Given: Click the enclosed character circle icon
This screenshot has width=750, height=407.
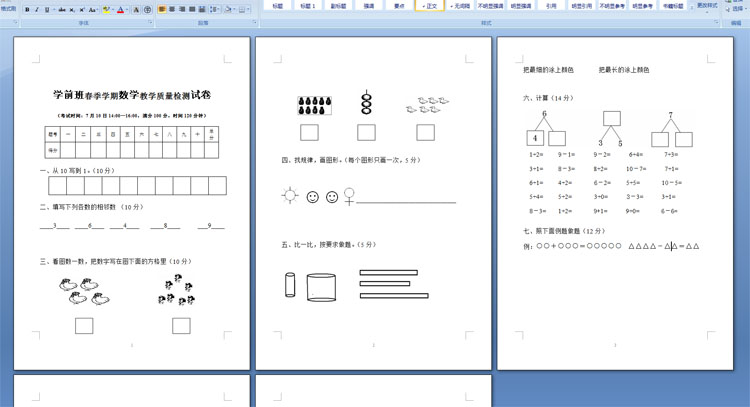Looking at the screenshot, I should pyautogui.click(x=147, y=10).
